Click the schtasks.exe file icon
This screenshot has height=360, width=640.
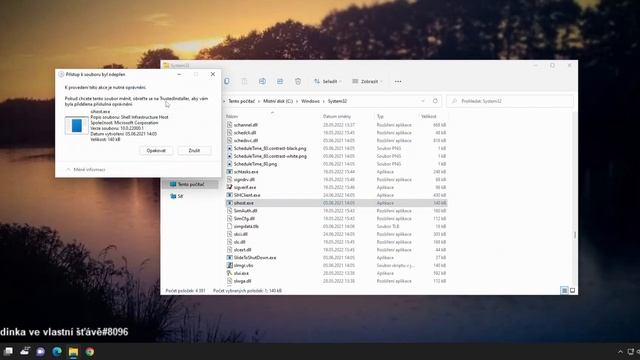click(x=229, y=171)
